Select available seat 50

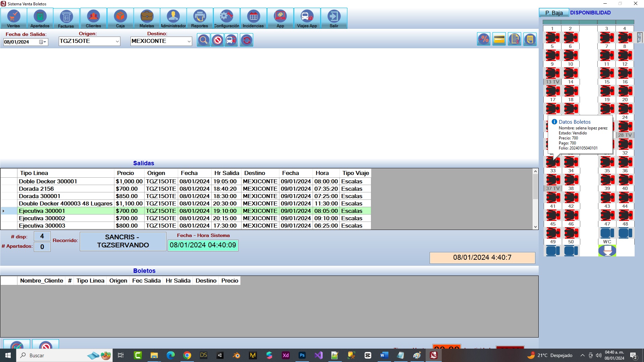point(571,251)
